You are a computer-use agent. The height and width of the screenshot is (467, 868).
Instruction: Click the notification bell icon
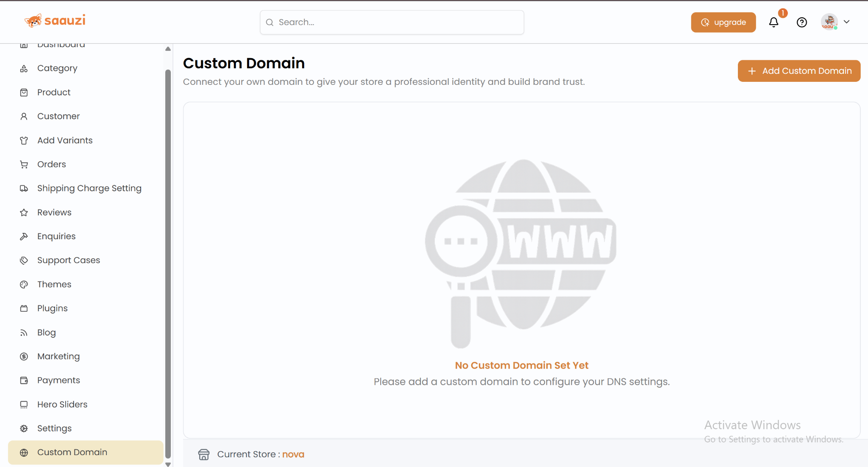773,22
